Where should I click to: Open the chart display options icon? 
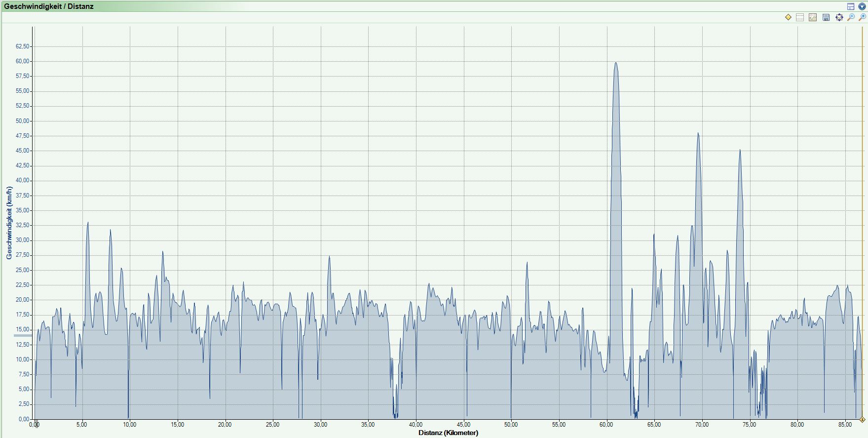(x=813, y=17)
